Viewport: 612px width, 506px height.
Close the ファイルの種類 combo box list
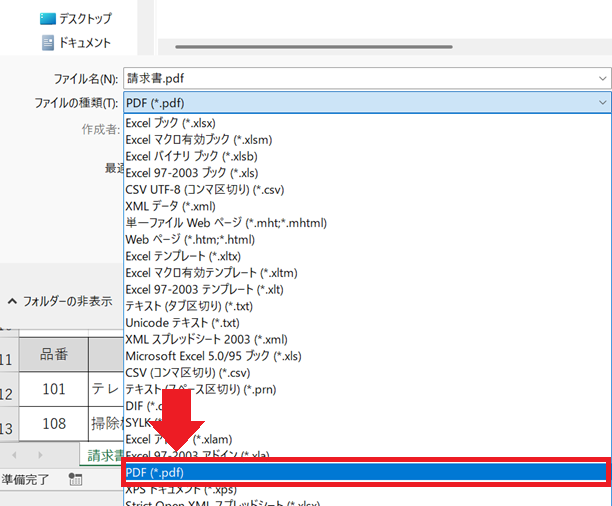pyautogui.click(x=601, y=102)
